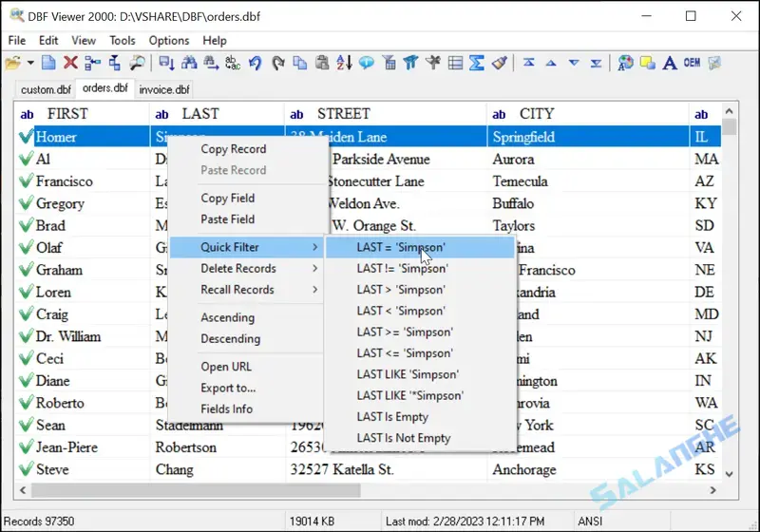The height and width of the screenshot is (532, 760).
Task: Apply filter LAST = 'Simpson'
Action: 420,247
